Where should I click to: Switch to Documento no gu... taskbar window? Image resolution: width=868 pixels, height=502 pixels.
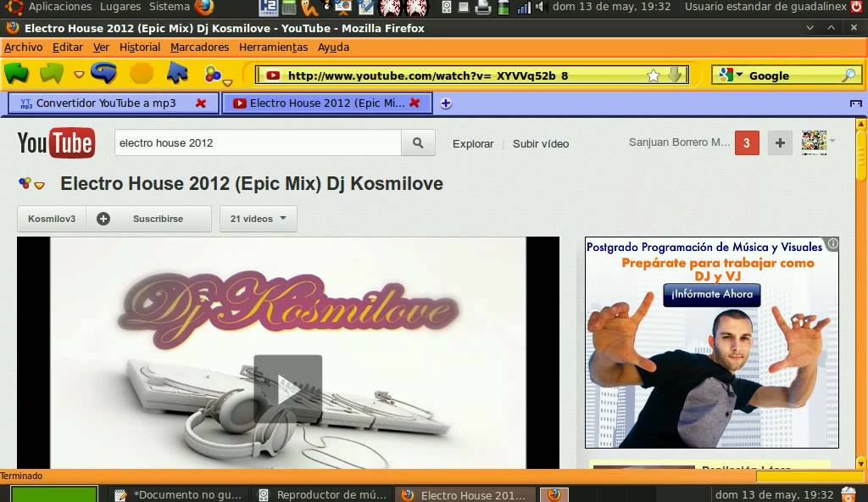click(179, 495)
